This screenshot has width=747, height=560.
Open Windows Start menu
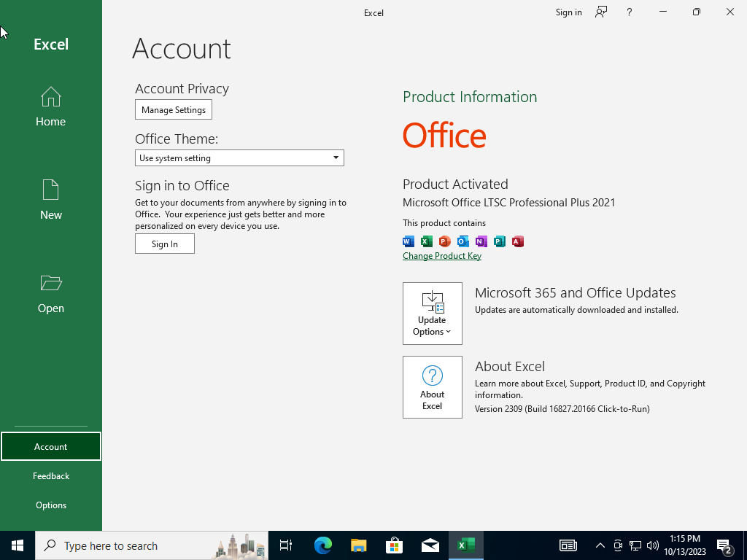[18, 545]
